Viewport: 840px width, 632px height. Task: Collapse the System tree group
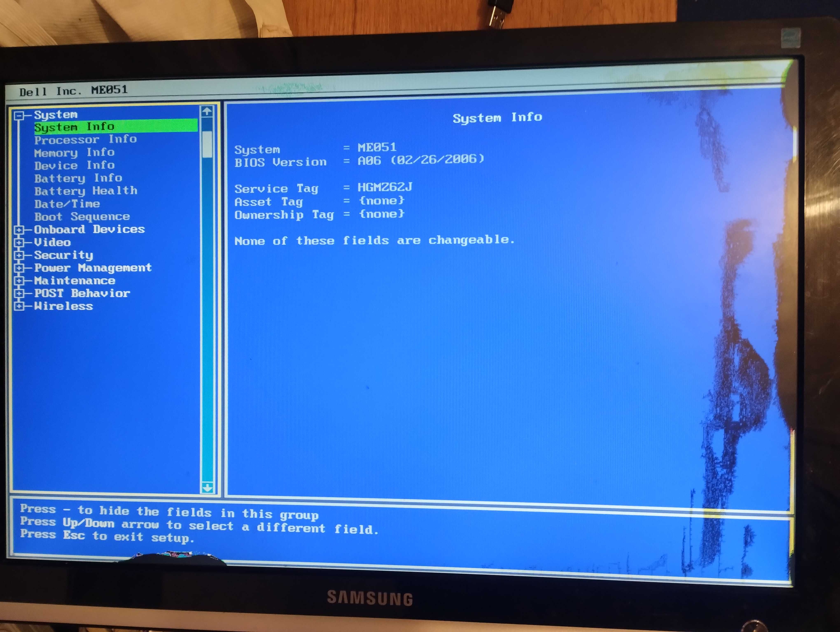tap(19, 115)
